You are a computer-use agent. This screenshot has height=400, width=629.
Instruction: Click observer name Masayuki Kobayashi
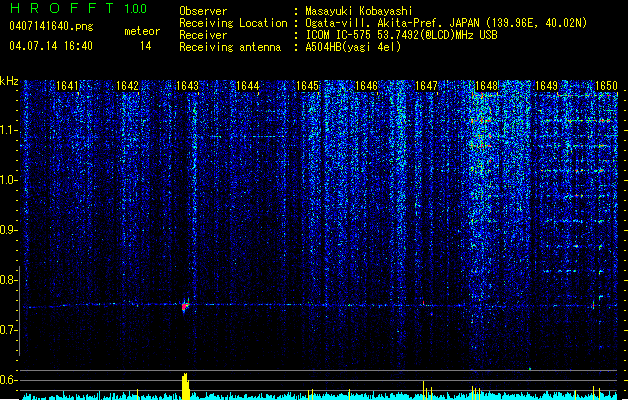pos(359,11)
